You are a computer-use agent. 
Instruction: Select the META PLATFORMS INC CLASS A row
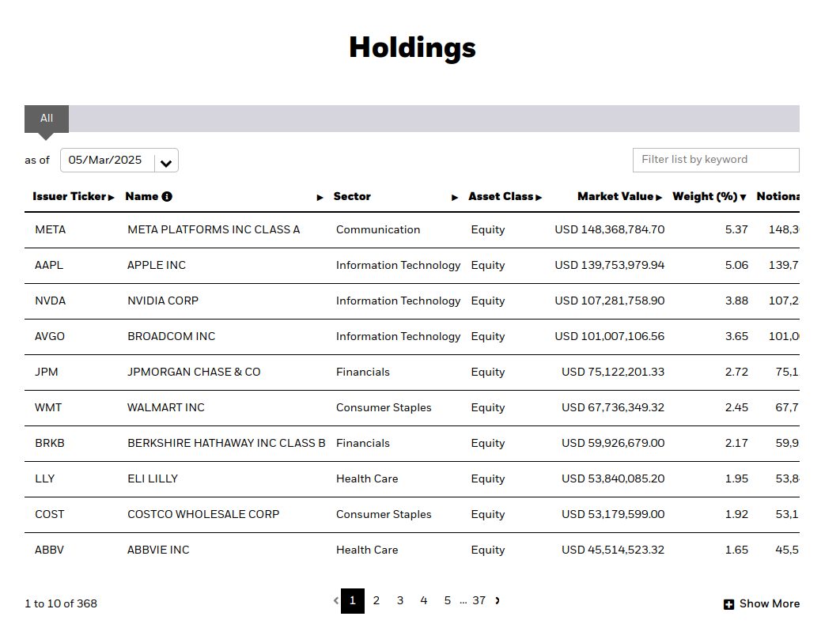click(214, 230)
